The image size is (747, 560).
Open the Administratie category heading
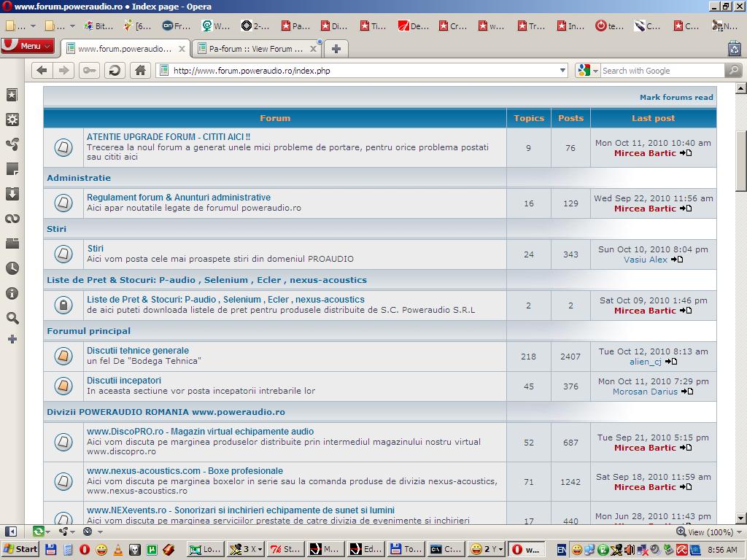pyautogui.click(x=79, y=178)
